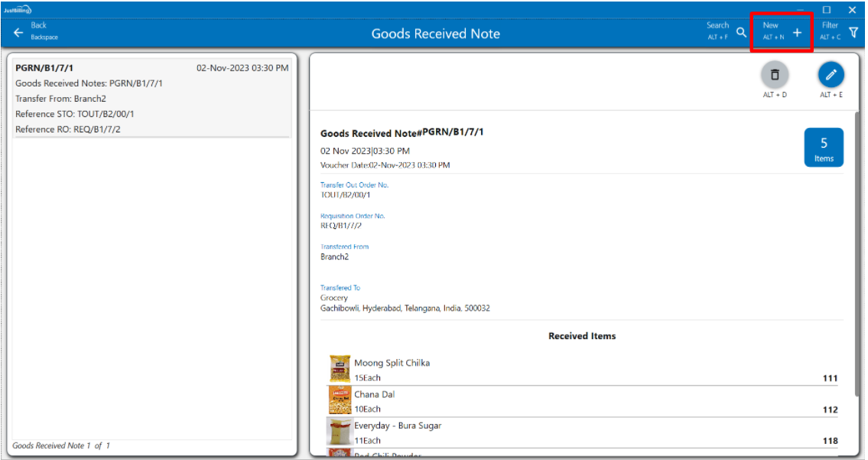Viewport: 868px width, 460px height.
Task: Select the Moong Split Chilka item row
Action: click(x=581, y=370)
